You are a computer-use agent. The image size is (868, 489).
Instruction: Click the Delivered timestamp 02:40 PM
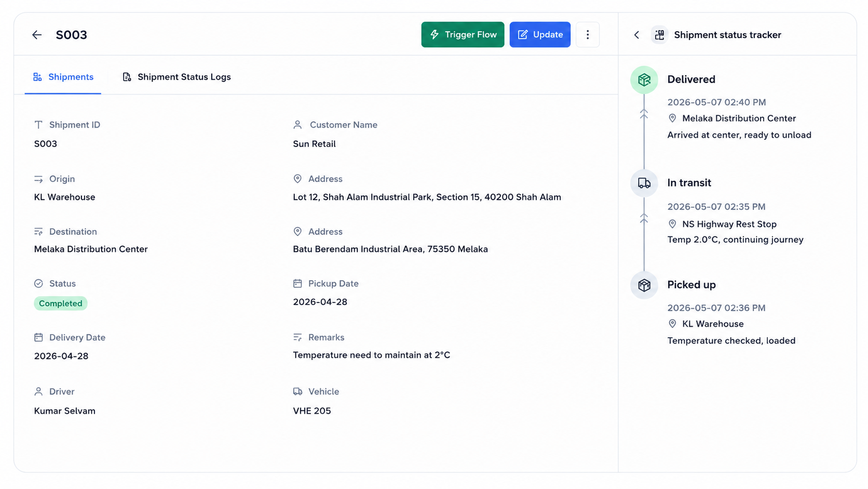coord(716,102)
